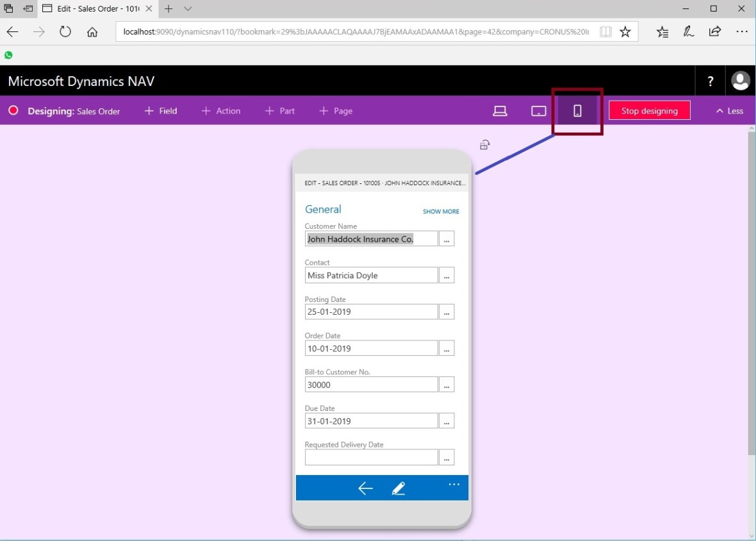The height and width of the screenshot is (541, 756).
Task: Rotate the phone preview orientation
Action: tap(485, 145)
